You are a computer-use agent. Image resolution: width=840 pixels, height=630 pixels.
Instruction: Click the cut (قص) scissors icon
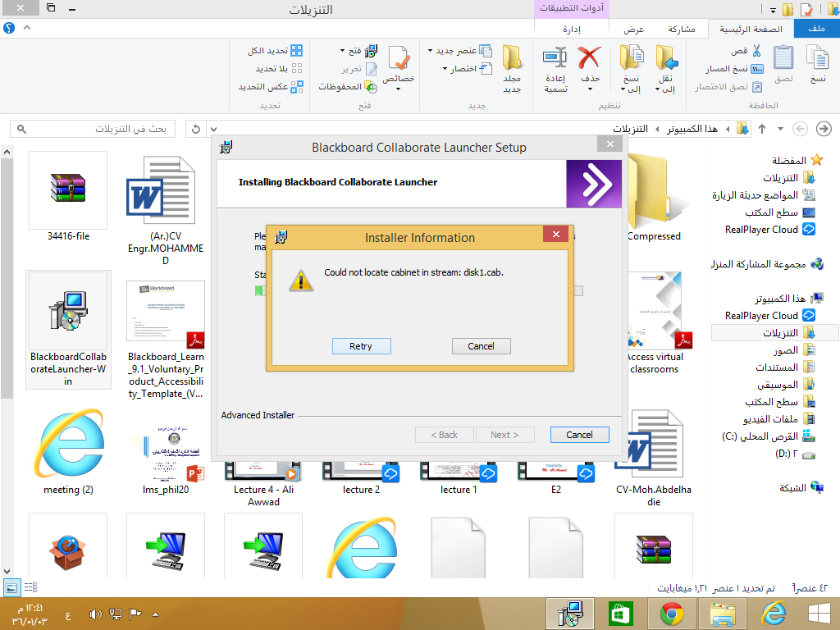pyautogui.click(x=756, y=51)
